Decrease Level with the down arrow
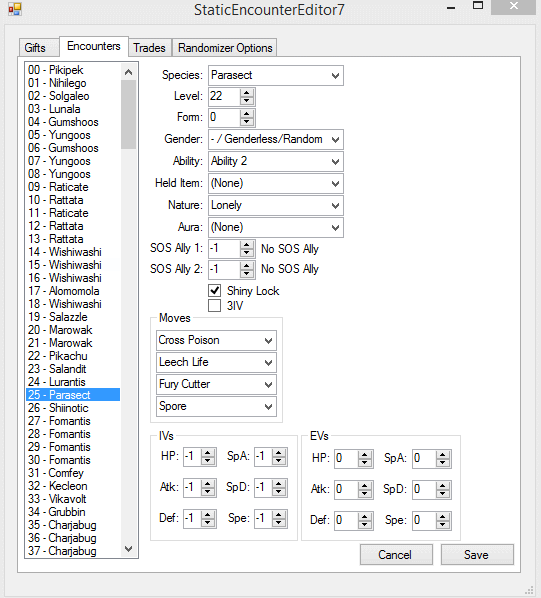Viewport: 541px width, 598px height. point(247,101)
